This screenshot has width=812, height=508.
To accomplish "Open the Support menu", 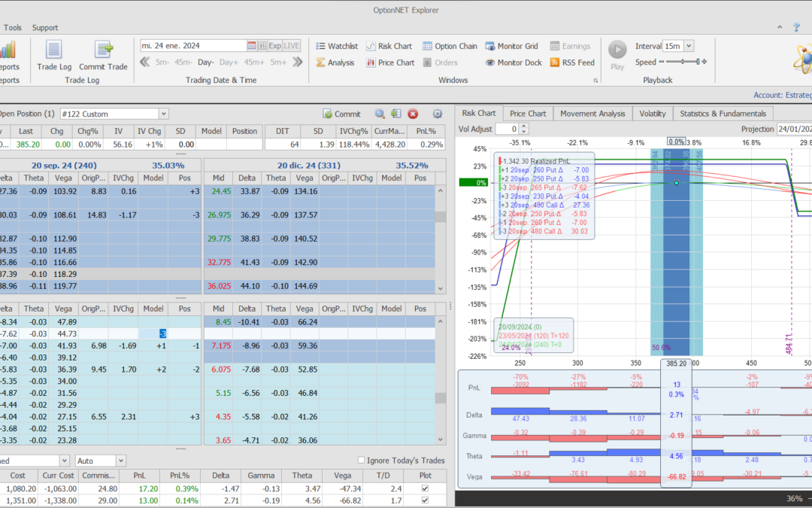I will (45, 28).
